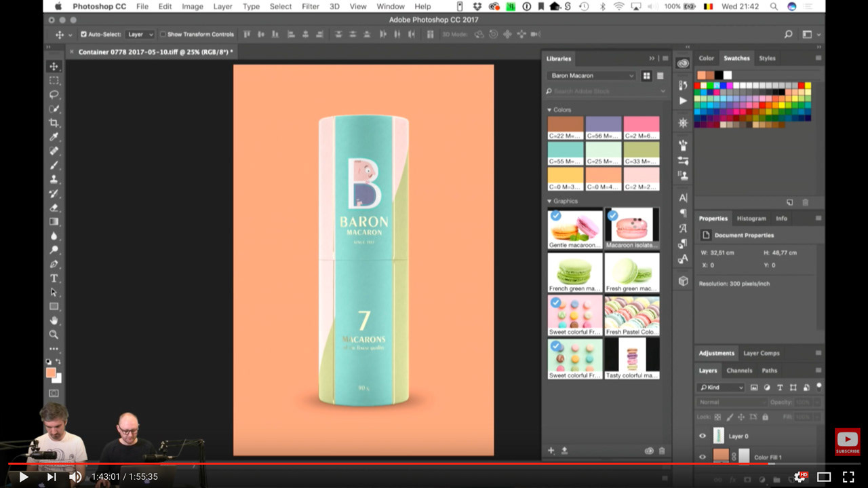Open the Filter menu
This screenshot has width=868, height=488.
click(x=311, y=6)
